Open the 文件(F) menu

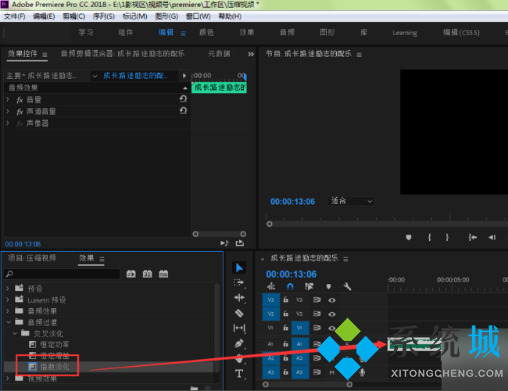14,16
